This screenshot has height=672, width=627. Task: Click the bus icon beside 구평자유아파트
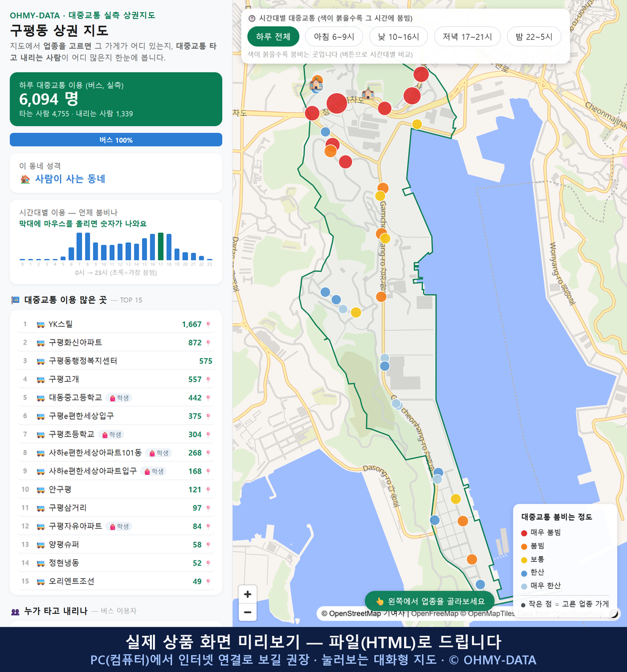[41, 527]
